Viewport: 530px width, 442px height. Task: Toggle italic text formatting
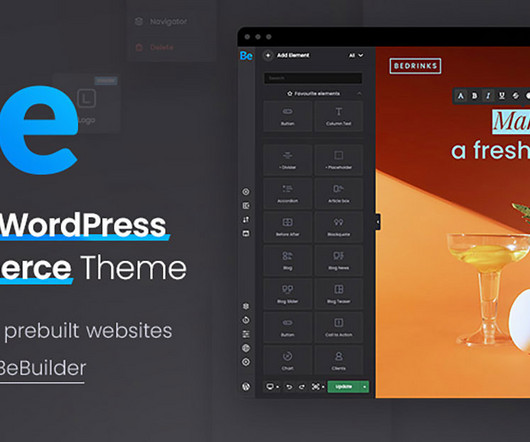tap(488, 96)
